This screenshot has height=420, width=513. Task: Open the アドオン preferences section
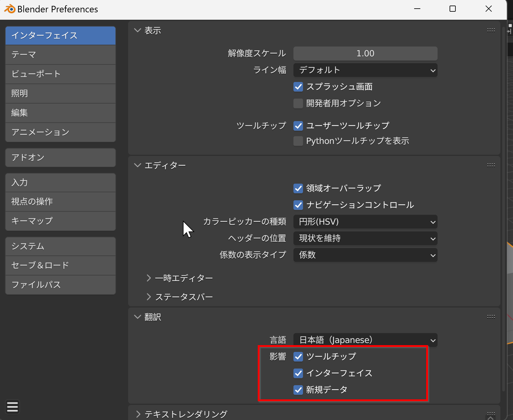tap(60, 157)
